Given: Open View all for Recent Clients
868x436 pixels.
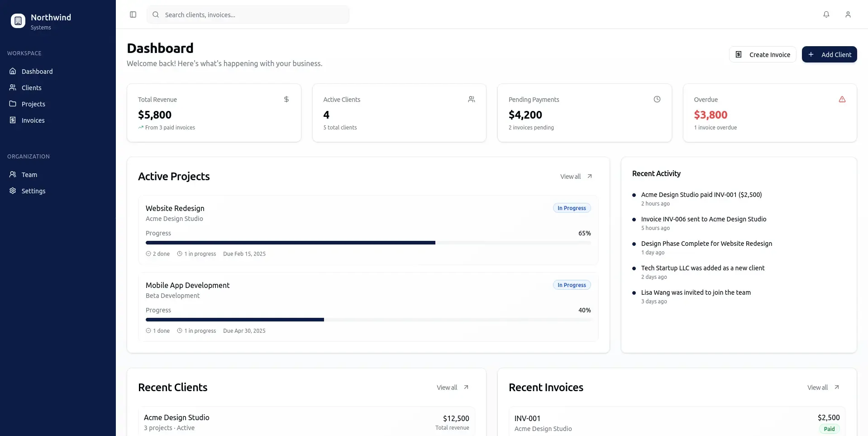Looking at the screenshot, I should (x=452, y=387).
